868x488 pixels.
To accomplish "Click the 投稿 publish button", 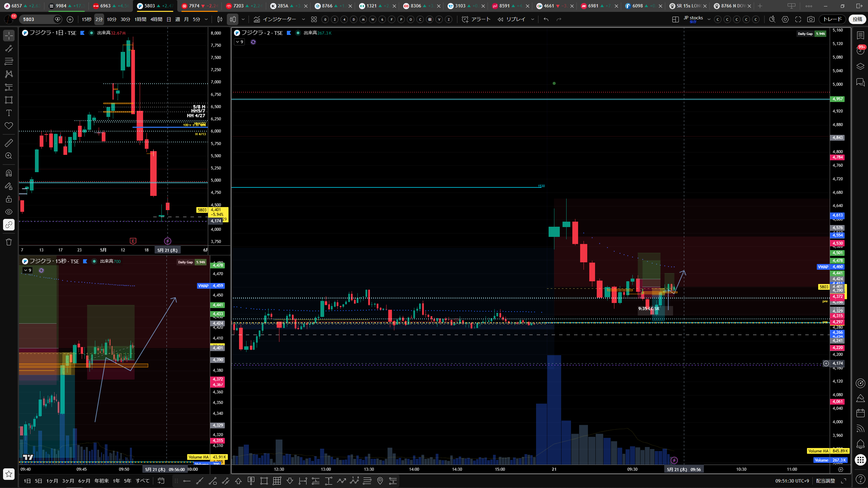I will tap(857, 19).
